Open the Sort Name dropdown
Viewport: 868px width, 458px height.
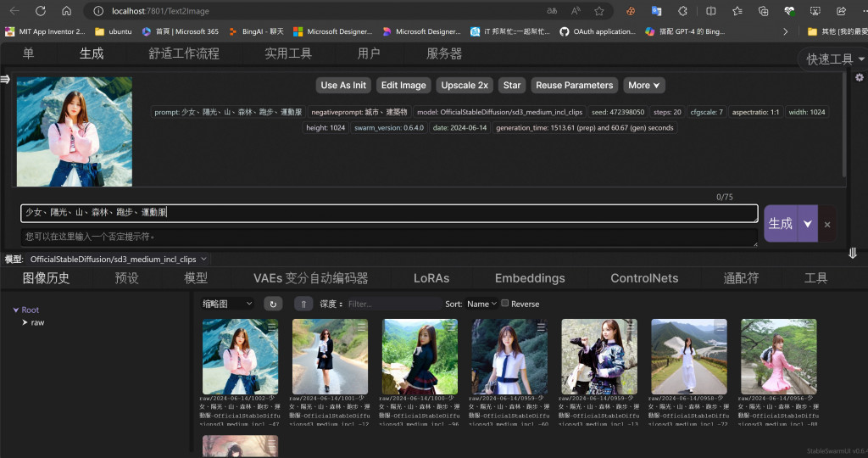coord(481,304)
